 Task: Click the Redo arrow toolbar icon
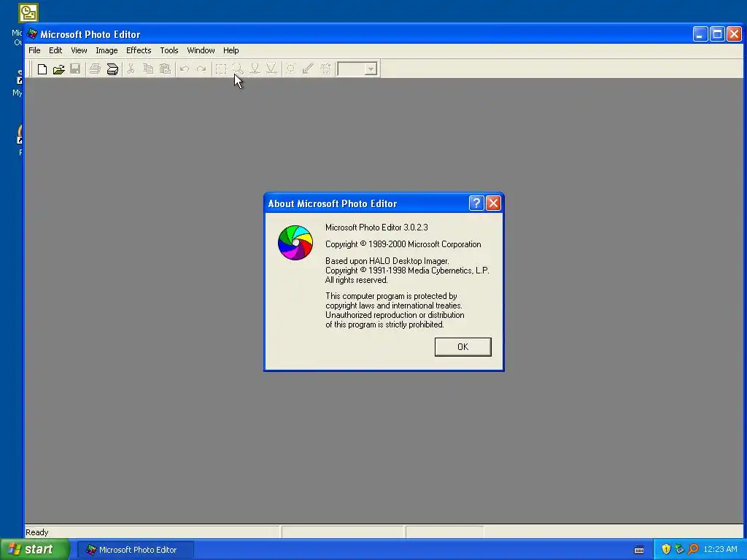[201, 69]
